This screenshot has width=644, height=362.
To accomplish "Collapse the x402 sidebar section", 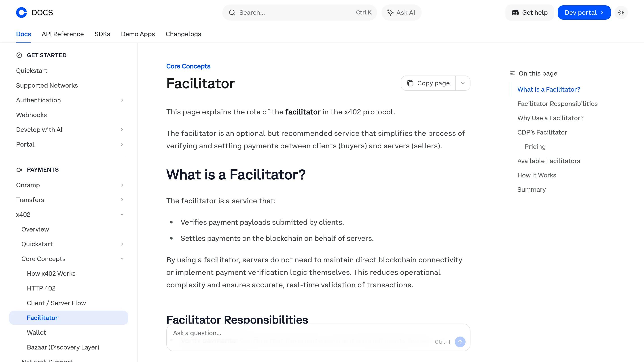I will coord(122,214).
